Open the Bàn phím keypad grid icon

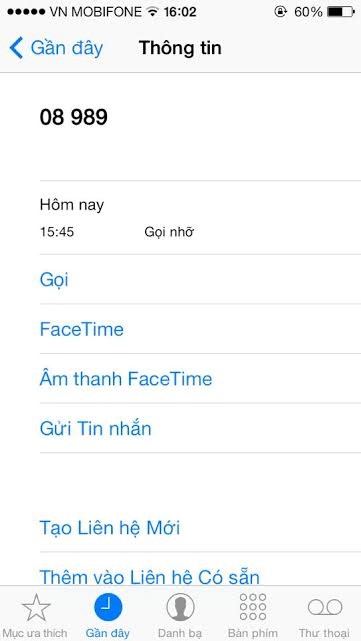(253, 607)
